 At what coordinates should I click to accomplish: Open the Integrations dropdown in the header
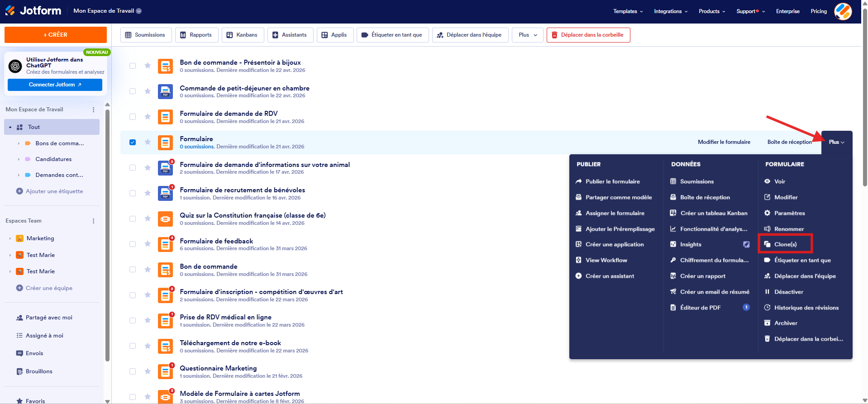671,11
